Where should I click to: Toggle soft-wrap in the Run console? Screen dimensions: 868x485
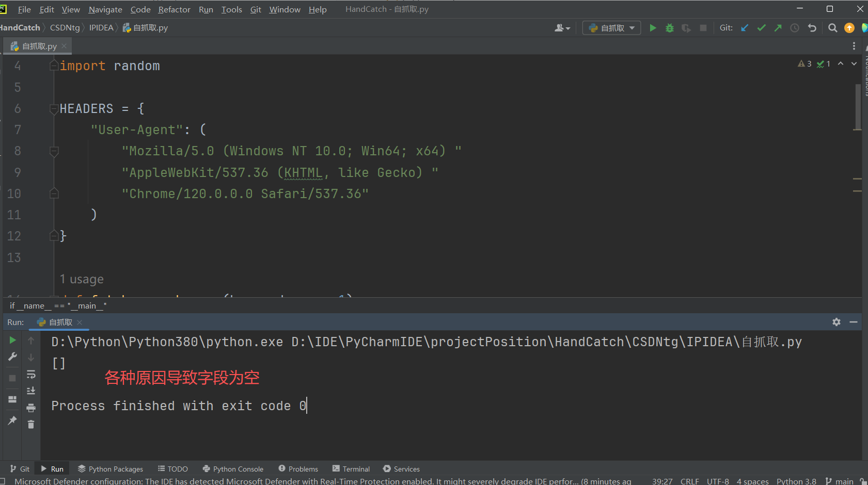(x=31, y=374)
